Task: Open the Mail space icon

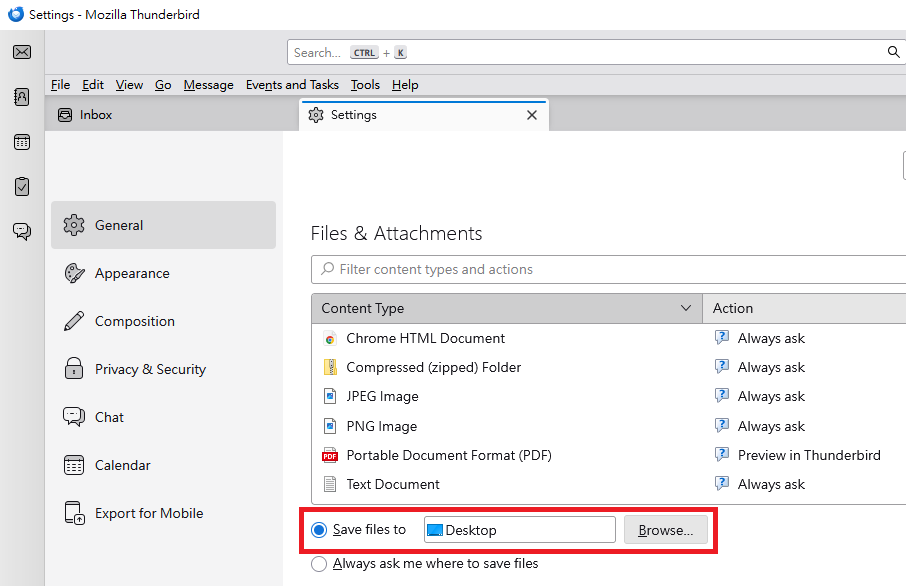Action: pyautogui.click(x=22, y=53)
